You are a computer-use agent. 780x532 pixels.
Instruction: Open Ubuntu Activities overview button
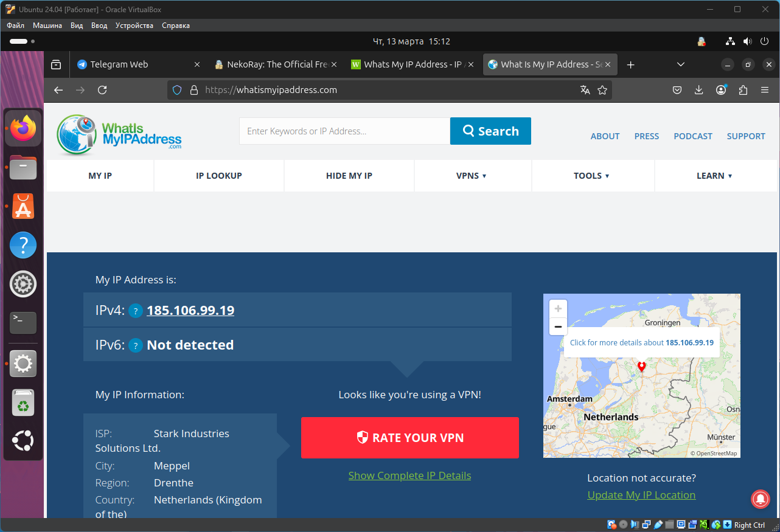(x=22, y=41)
